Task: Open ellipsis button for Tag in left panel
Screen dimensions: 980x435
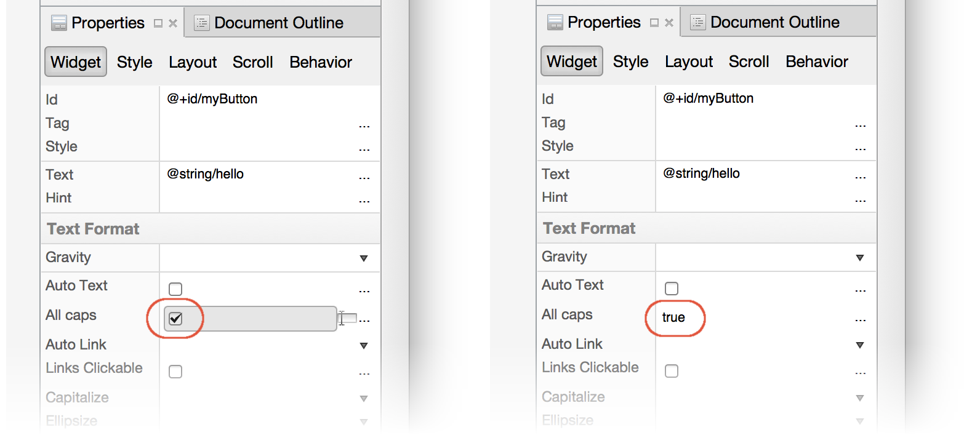Action: tap(364, 126)
